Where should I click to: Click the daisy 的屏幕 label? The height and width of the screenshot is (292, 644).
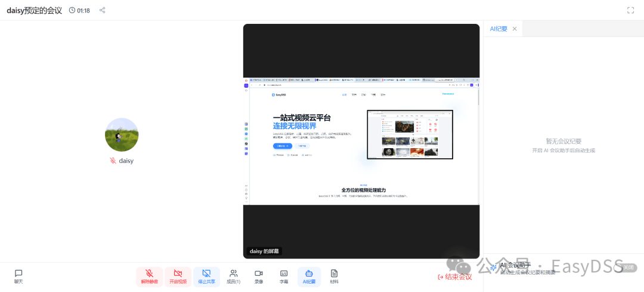pos(264,251)
